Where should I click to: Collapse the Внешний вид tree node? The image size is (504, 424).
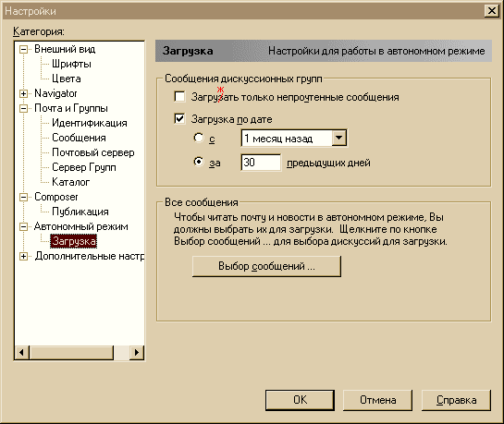pyautogui.click(x=23, y=50)
